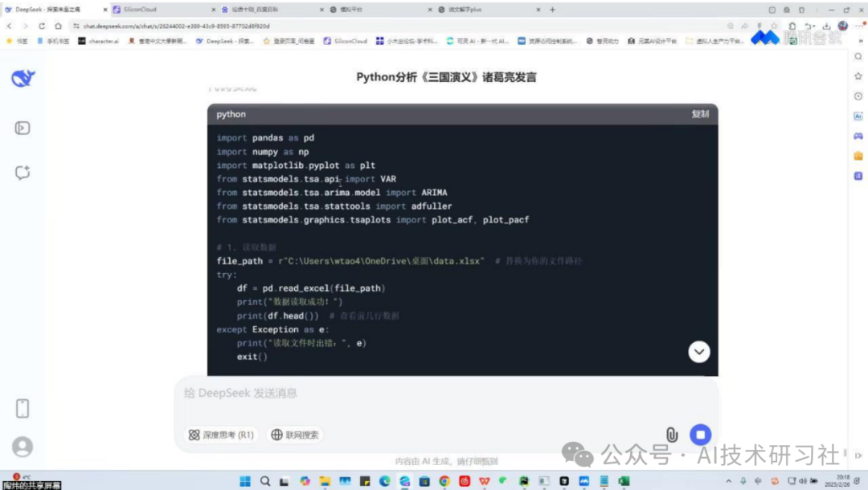Focus the 给 DeepSeek 发送消息 input box
Image resolution: width=868 pixels, height=490 pixels.
click(446, 394)
